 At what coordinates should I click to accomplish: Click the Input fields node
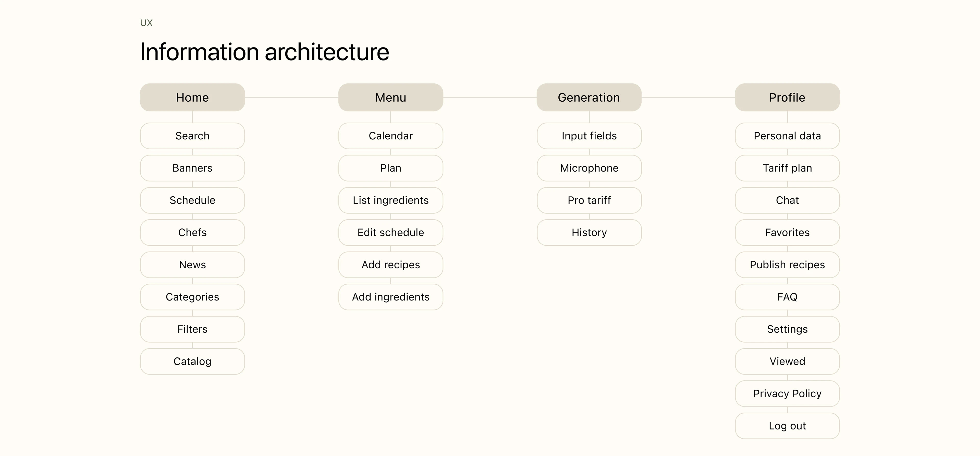tap(589, 136)
